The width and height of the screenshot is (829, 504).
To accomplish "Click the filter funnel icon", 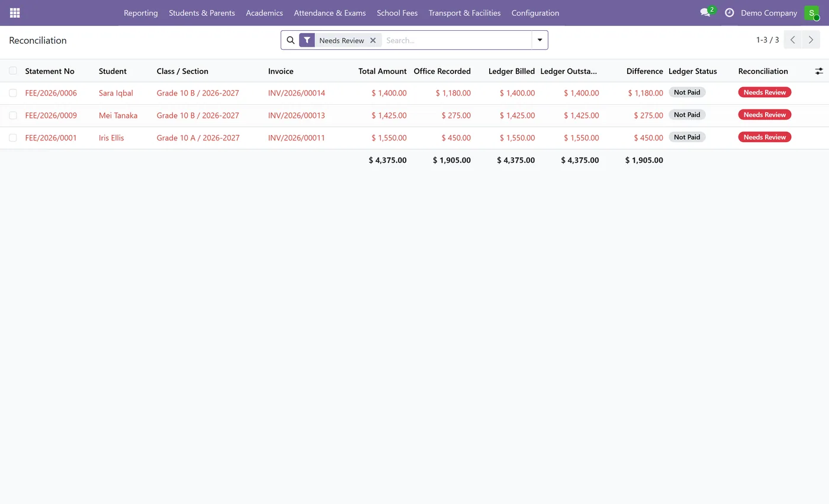I will (x=307, y=40).
